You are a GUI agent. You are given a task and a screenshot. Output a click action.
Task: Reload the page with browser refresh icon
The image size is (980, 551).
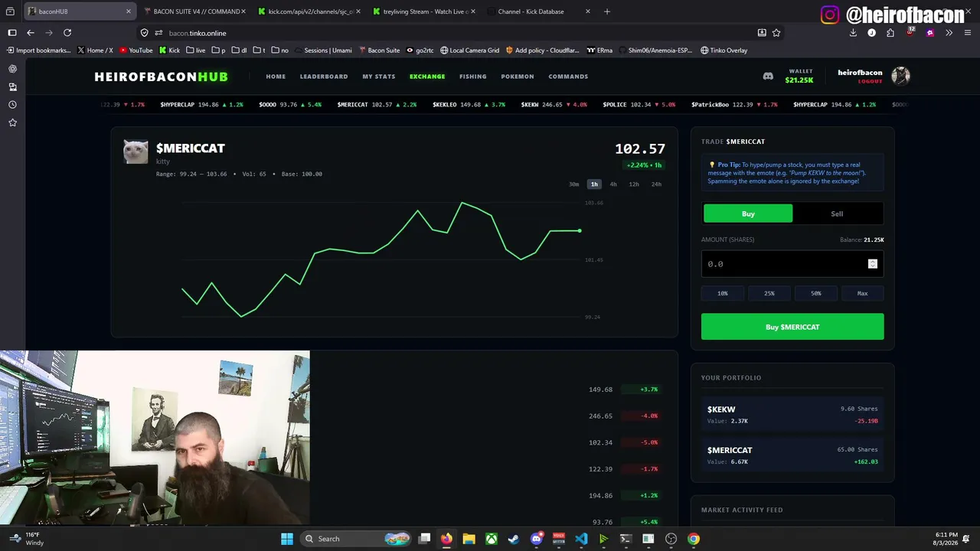click(67, 33)
